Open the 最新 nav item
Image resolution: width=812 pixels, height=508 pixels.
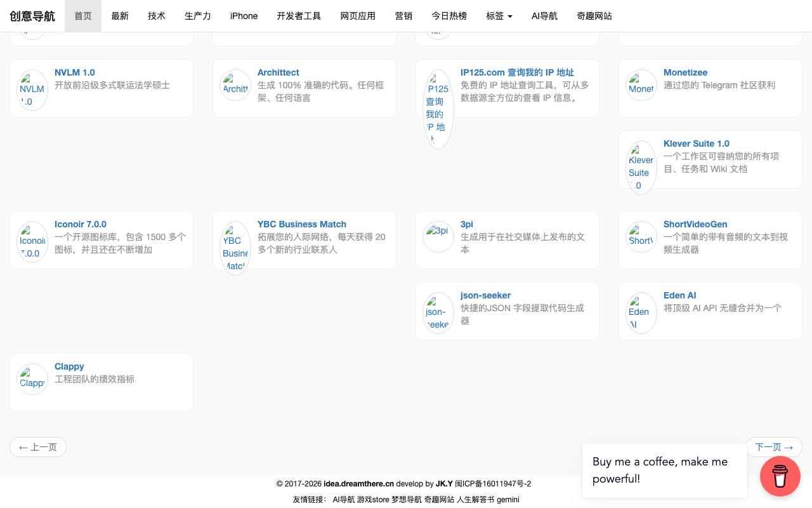click(120, 16)
